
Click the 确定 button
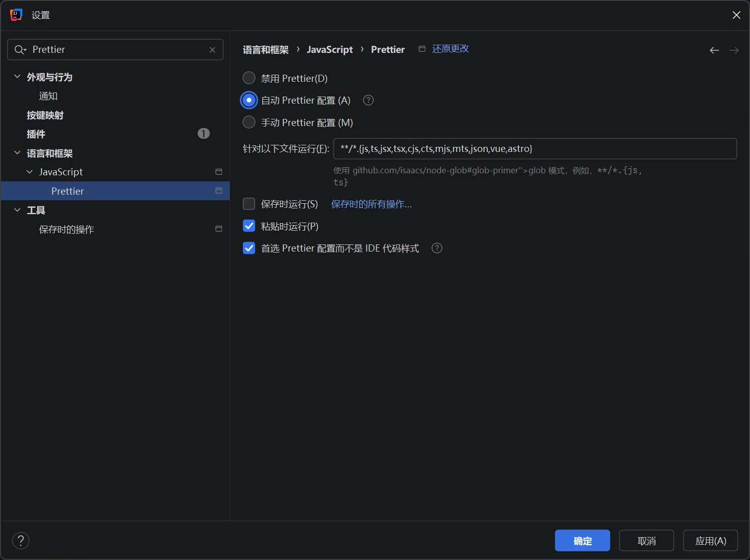tap(582, 541)
